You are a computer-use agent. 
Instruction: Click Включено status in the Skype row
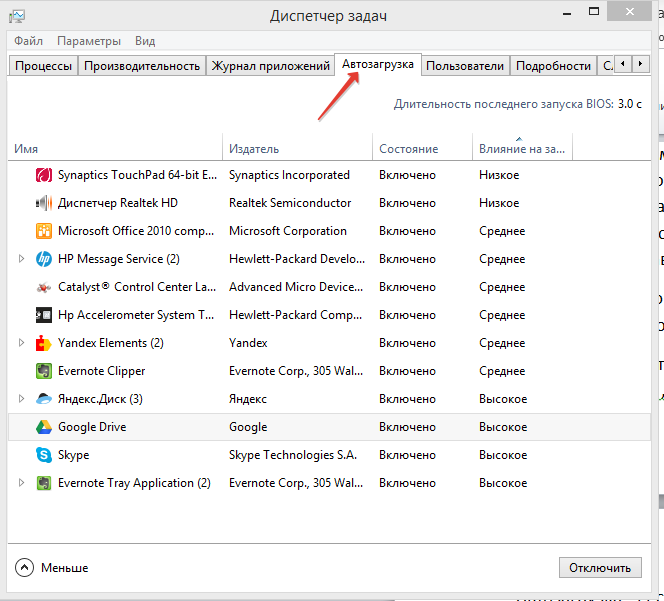coord(407,455)
